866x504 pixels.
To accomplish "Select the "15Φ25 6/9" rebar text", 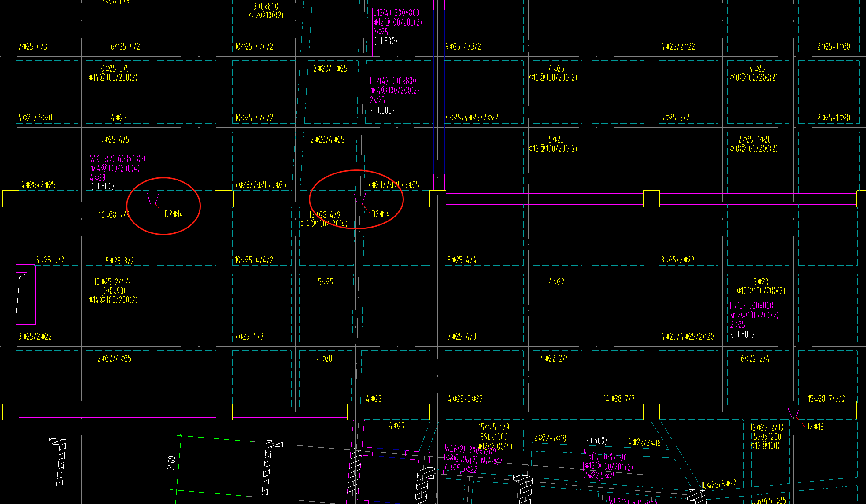I will (494, 427).
